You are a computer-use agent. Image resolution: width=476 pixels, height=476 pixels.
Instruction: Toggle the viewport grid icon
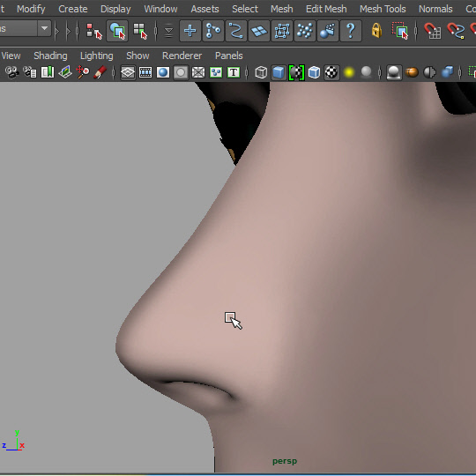click(x=128, y=73)
